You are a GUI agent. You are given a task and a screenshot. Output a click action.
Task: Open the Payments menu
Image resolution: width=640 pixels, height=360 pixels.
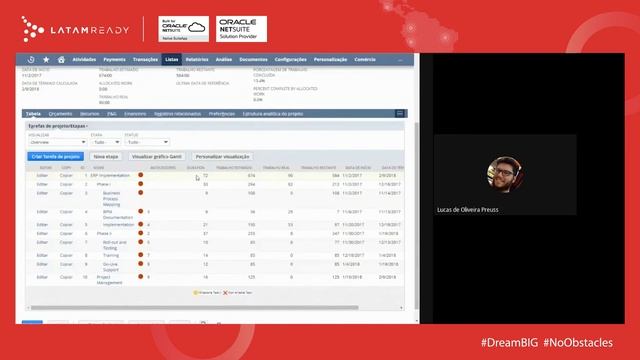114,60
